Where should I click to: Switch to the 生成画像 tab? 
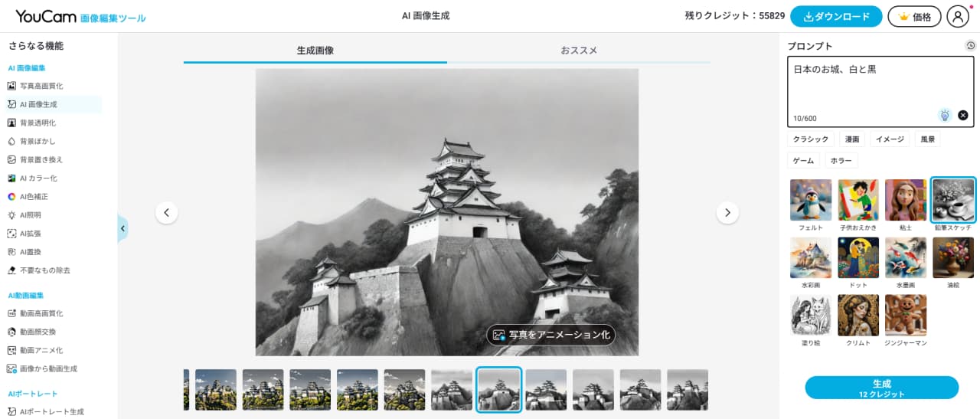click(x=315, y=51)
